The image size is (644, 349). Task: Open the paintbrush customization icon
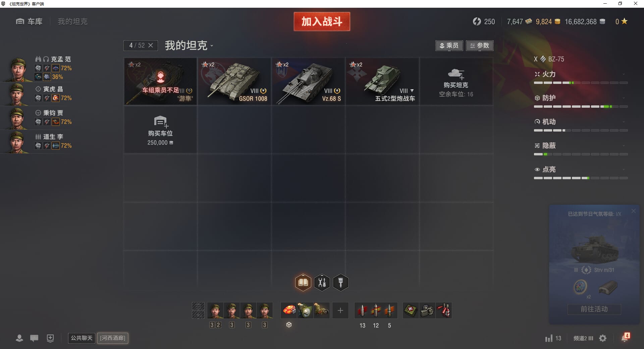[341, 283]
